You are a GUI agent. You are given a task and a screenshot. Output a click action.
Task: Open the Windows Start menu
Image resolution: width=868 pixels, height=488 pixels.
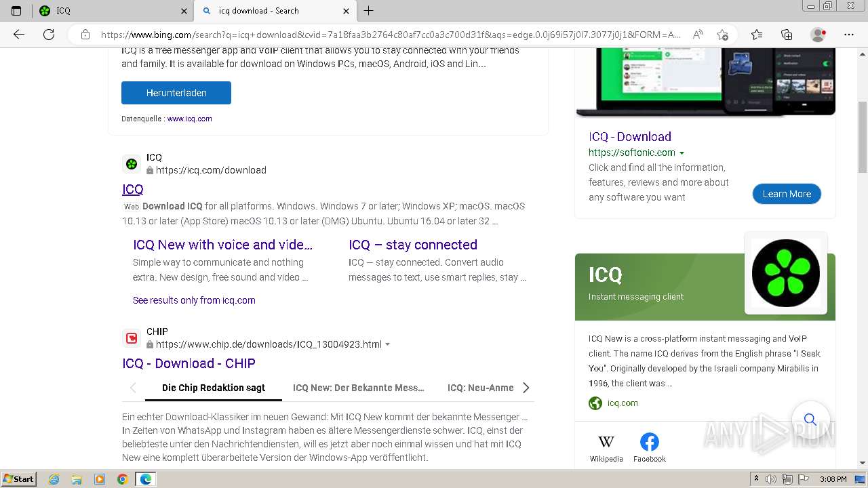click(19, 479)
